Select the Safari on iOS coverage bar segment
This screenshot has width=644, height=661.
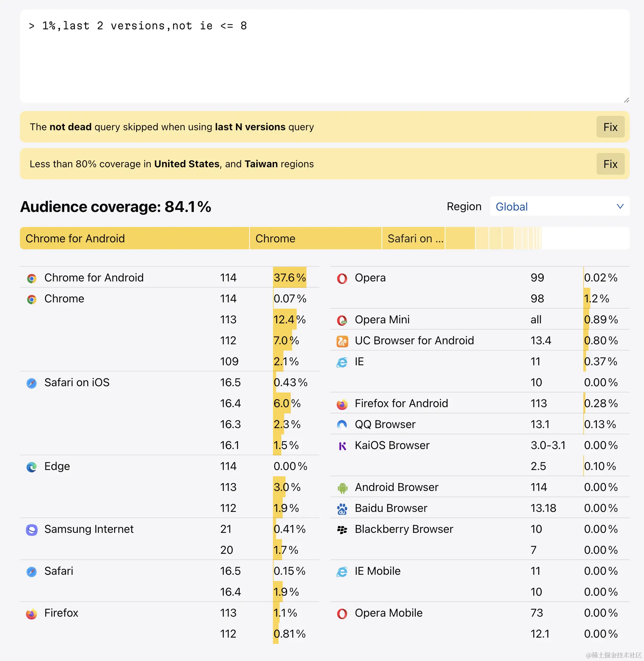pos(414,238)
